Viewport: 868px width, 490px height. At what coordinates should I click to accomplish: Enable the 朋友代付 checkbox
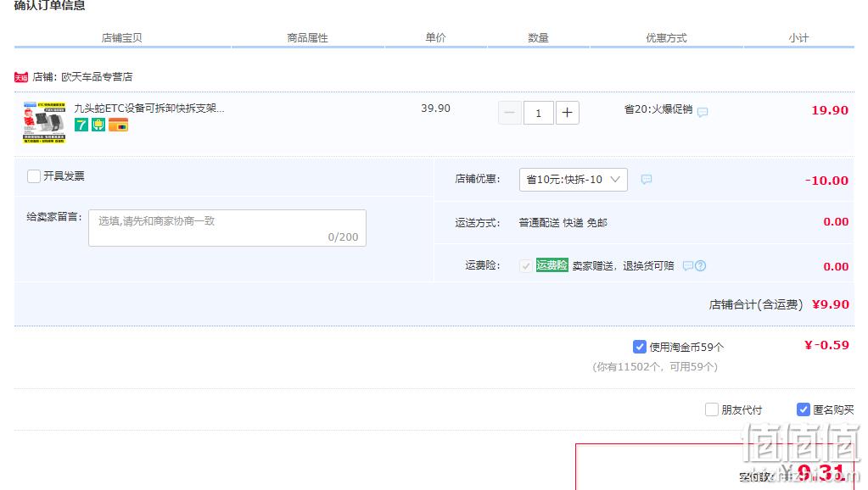pyautogui.click(x=711, y=409)
